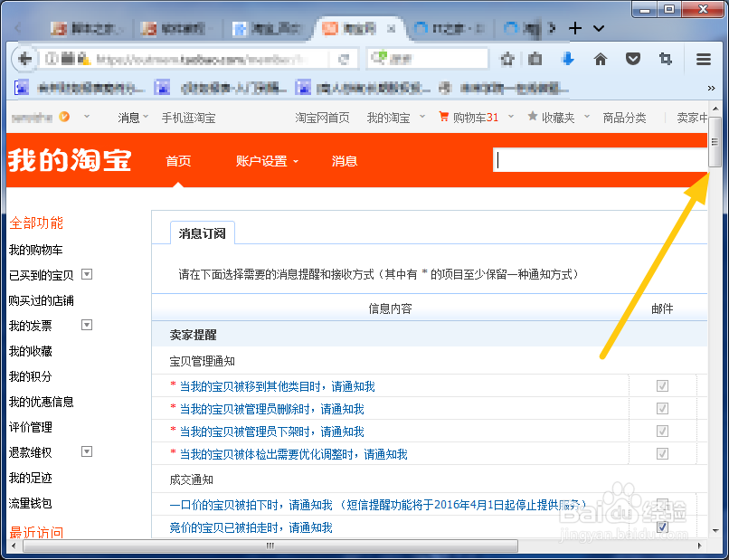Open 商品分类 in top bar
The height and width of the screenshot is (560, 729).
pos(624,118)
